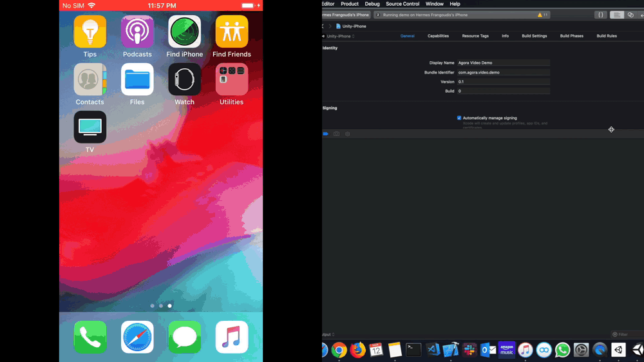Click the Display Name field
644x362 pixels.
click(504, 63)
